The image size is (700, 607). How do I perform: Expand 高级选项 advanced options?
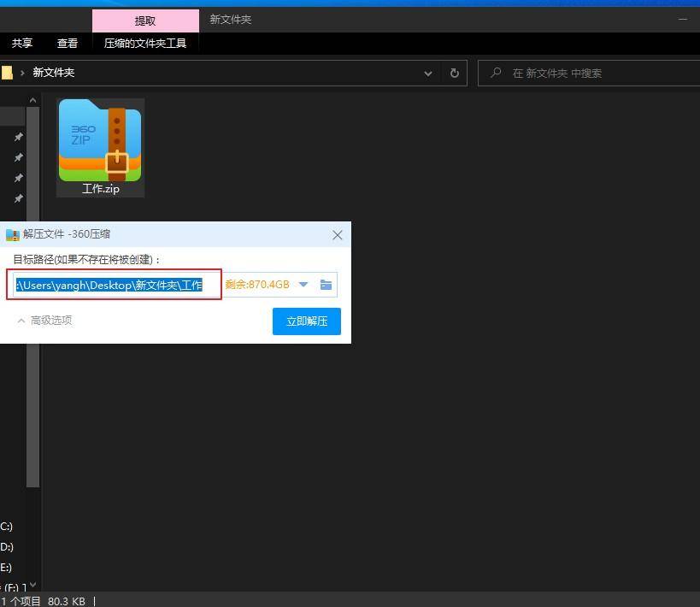pyautogui.click(x=44, y=321)
